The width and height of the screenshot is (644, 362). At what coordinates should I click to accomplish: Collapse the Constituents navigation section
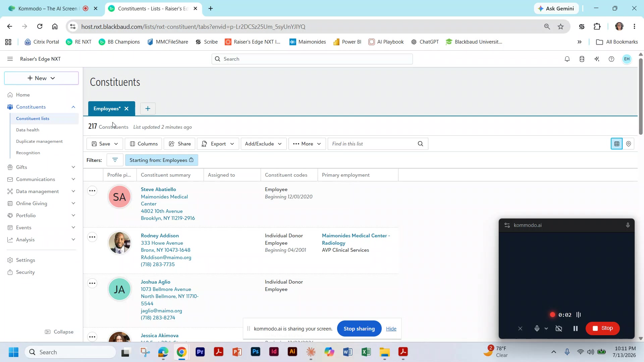pyautogui.click(x=73, y=107)
